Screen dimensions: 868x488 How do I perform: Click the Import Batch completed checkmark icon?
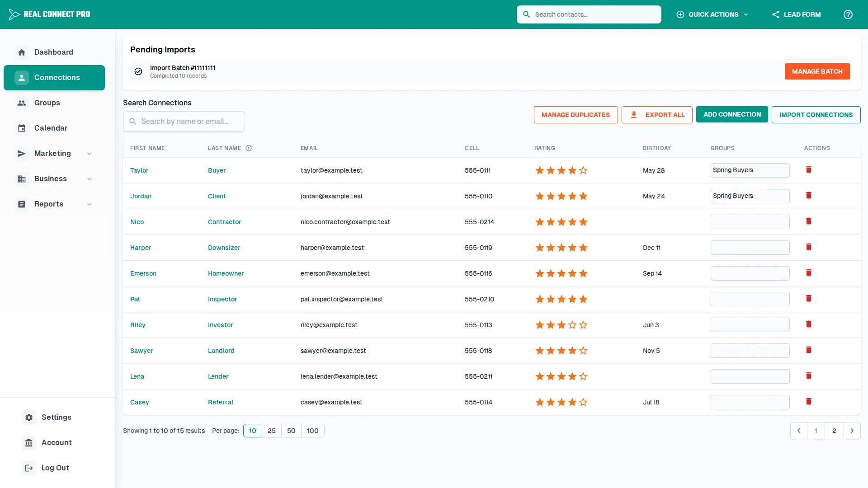[x=138, y=71]
